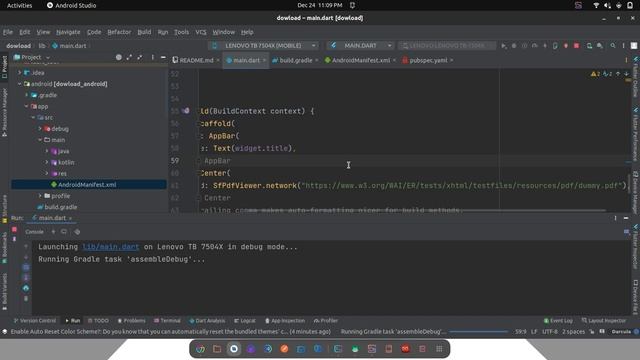Click the Debug bug icon in toolbar
640x360 pixels.
click(x=514, y=46)
